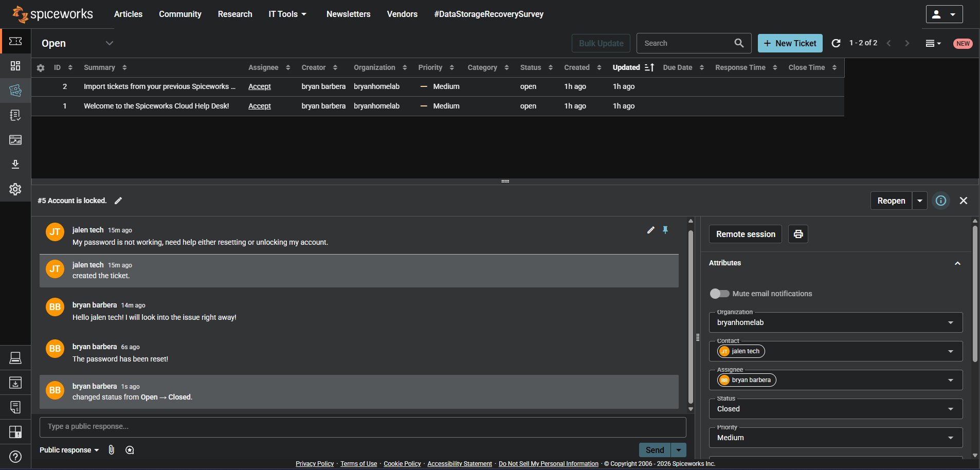Open the Terms of Use link

(359, 464)
